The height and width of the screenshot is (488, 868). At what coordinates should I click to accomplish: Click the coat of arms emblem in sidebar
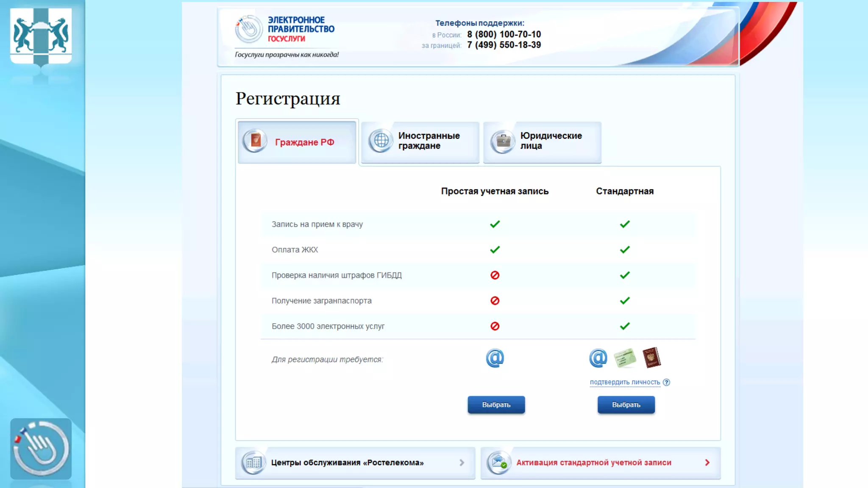click(x=41, y=37)
